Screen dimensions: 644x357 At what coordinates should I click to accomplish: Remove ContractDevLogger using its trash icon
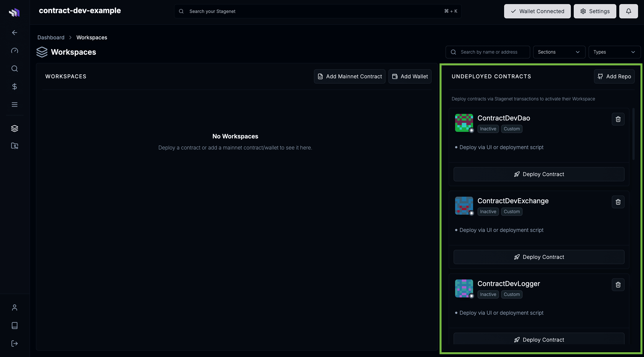pyautogui.click(x=618, y=285)
